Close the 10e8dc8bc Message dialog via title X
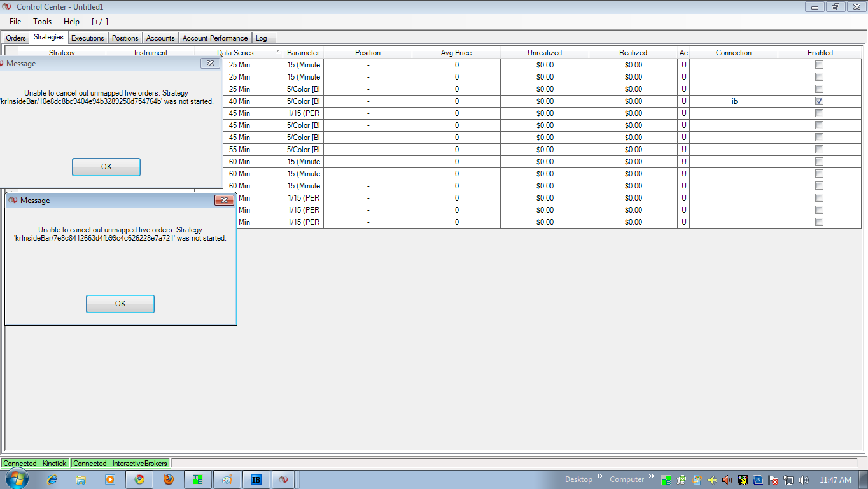This screenshot has height=489, width=868. pos(210,64)
